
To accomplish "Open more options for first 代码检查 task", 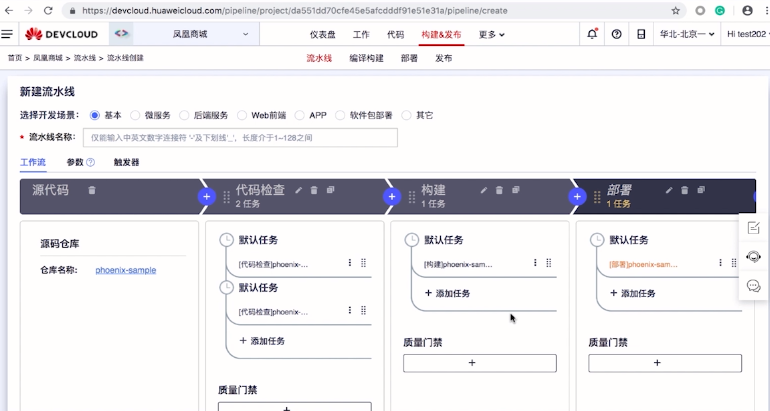I will pyautogui.click(x=350, y=263).
